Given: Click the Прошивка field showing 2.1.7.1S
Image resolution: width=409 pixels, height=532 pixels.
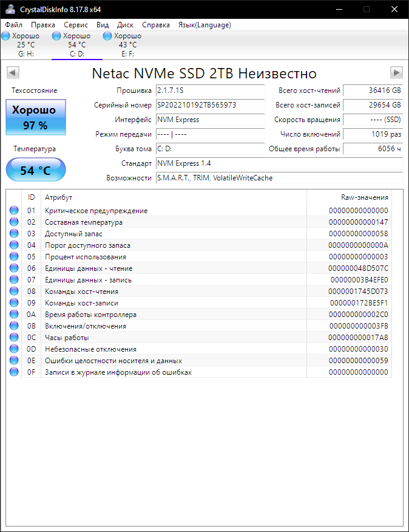Looking at the screenshot, I should 211,90.
